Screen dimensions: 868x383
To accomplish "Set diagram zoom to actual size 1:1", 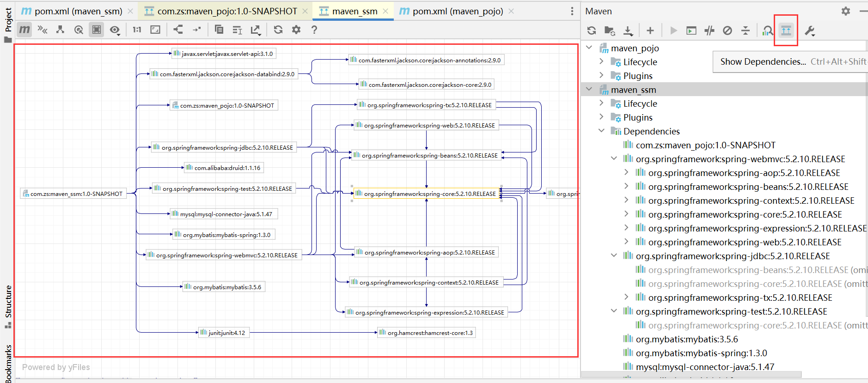I will click(x=137, y=30).
